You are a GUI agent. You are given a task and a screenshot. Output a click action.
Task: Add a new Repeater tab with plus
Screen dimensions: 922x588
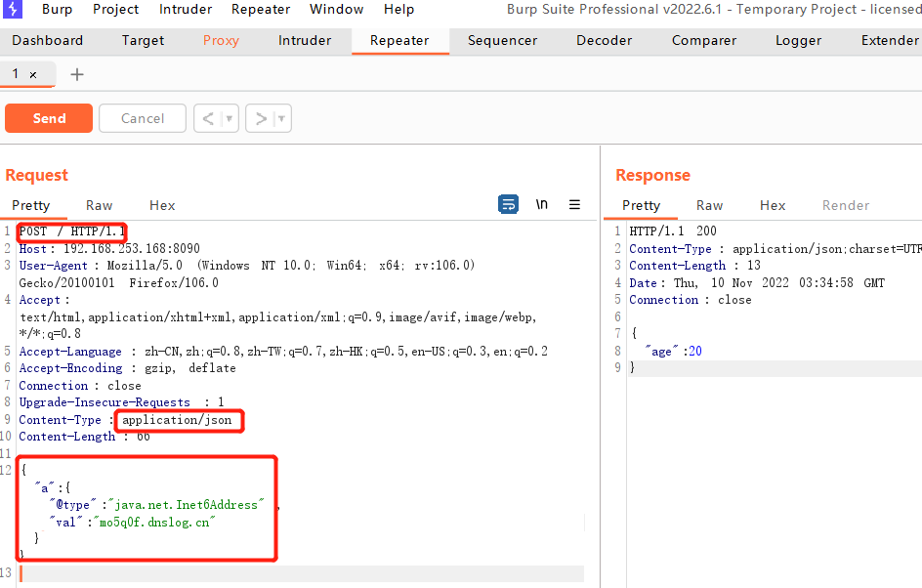(77, 74)
